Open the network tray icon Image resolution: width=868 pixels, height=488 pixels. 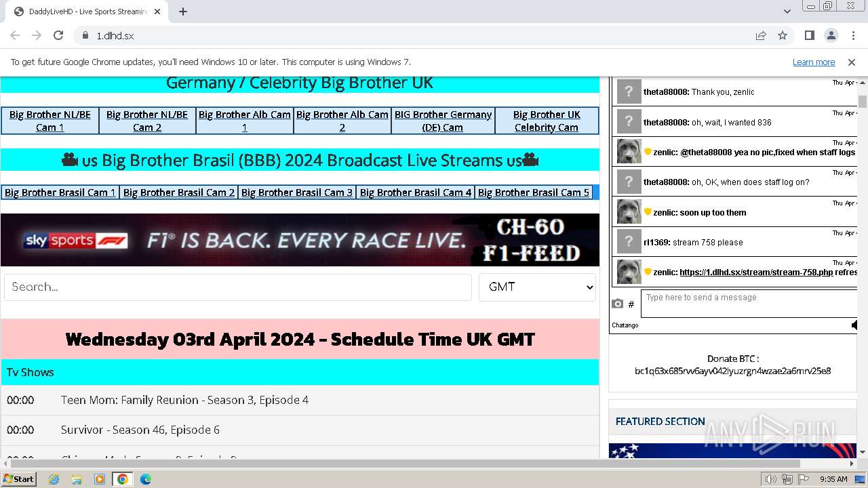point(787,479)
